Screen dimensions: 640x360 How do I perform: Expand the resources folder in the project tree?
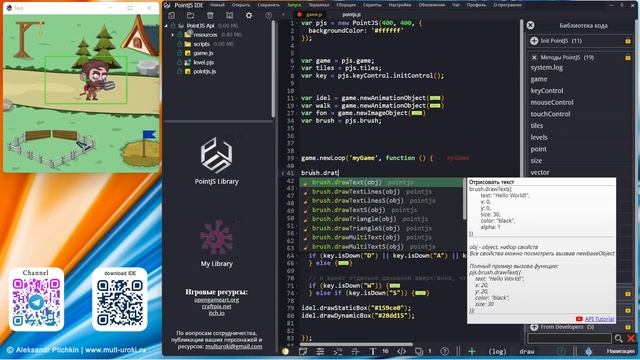tap(173, 35)
